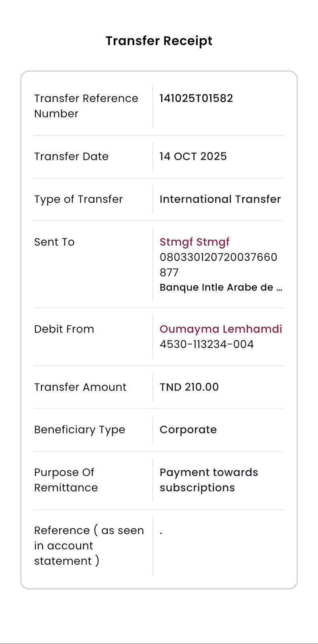Select the Corporate beneficiary type value
Image resolution: width=318 pixels, height=644 pixels.
(188, 429)
